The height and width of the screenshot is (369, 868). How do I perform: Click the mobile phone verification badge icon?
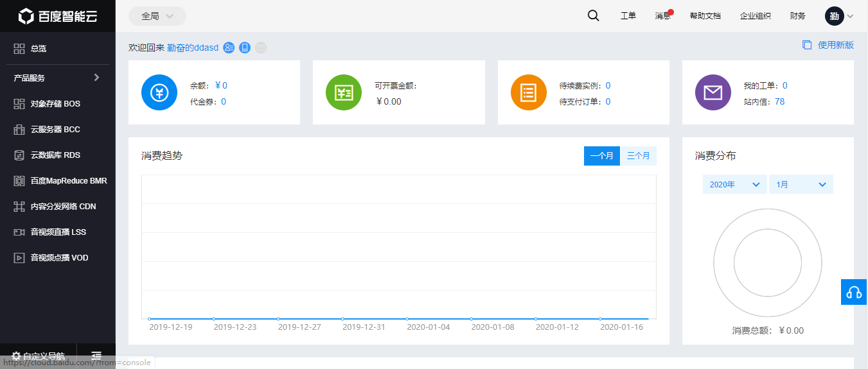[245, 47]
